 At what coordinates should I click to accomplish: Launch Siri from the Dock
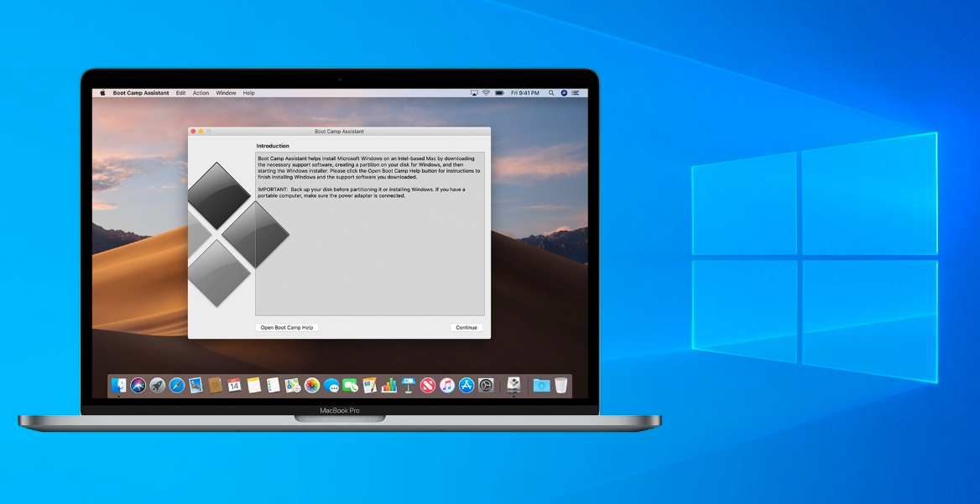point(138,386)
